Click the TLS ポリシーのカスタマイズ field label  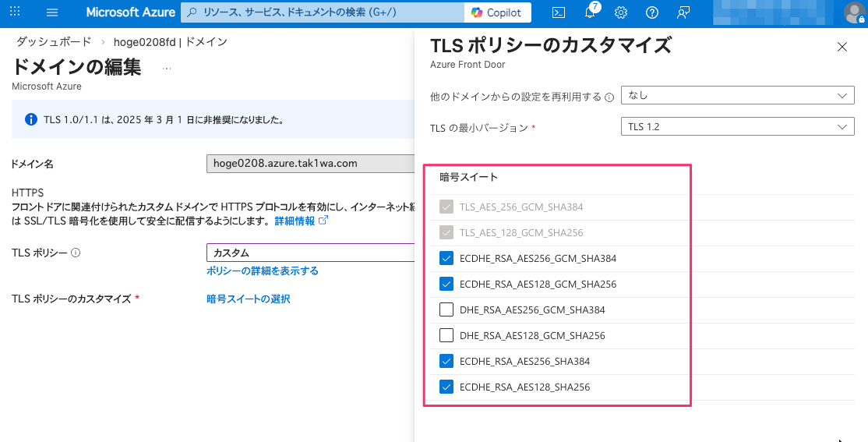72,299
